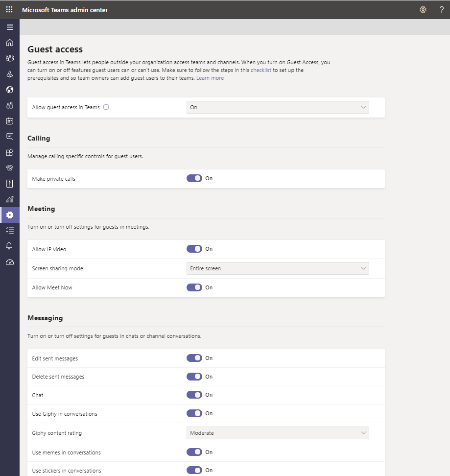This screenshot has width=450, height=476.
Task: Go to the Dashboard home icon
Action: coord(10,43)
